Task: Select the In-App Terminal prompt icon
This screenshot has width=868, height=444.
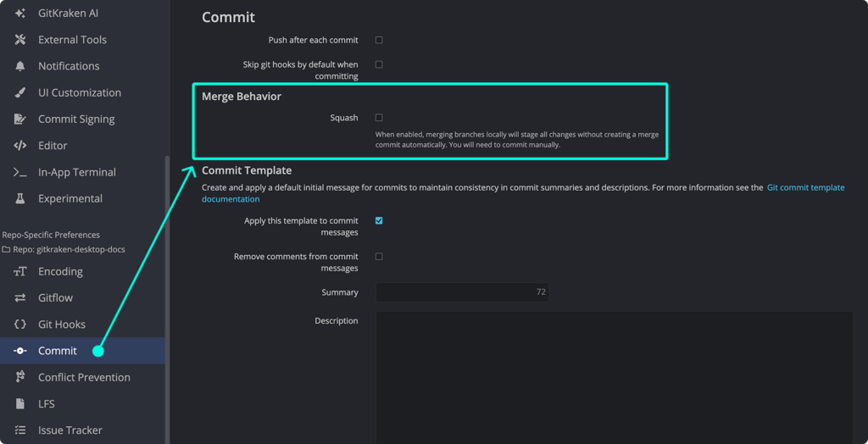Action: click(x=20, y=172)
